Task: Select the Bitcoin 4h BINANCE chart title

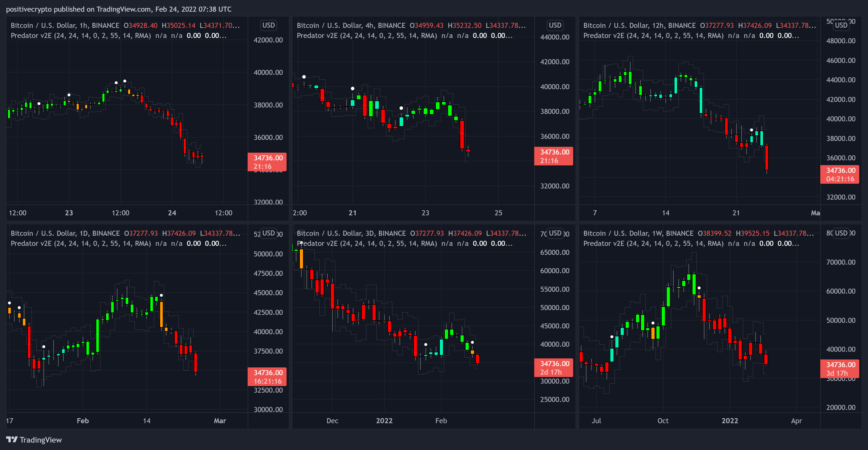Action: pos(351,26)
